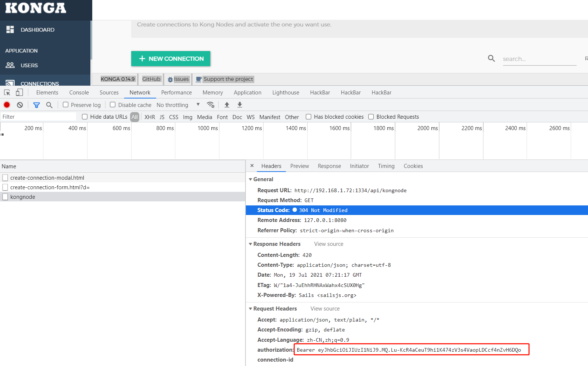Switch to the Console tab
Image resolution: width=588 pixels, height=366 pixels.
tap(79, 93)
